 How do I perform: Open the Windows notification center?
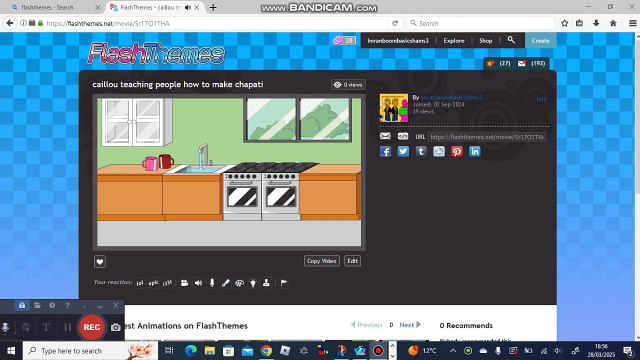(x=628, y=351)
